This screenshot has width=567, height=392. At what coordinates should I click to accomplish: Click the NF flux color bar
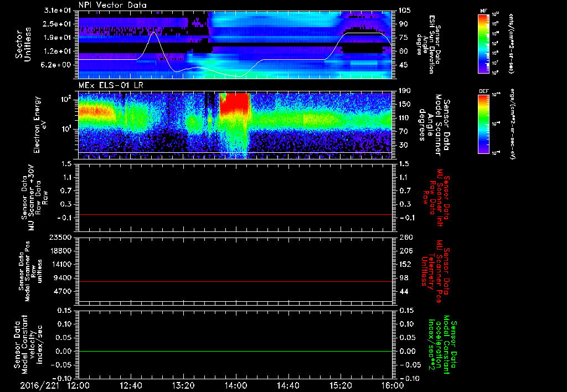(x=484, y=43)
